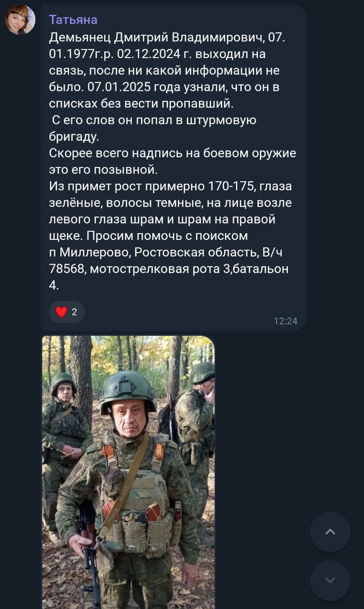Click the reaction count 2

coord(74,312)
